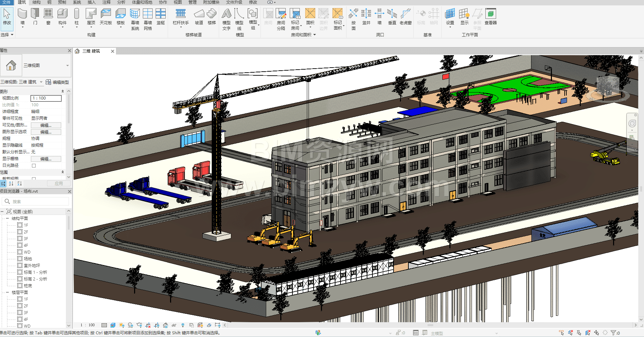Click 编辑 button for 可见性/图形
This screenshot has width=644, height=337.
point(46,125)
